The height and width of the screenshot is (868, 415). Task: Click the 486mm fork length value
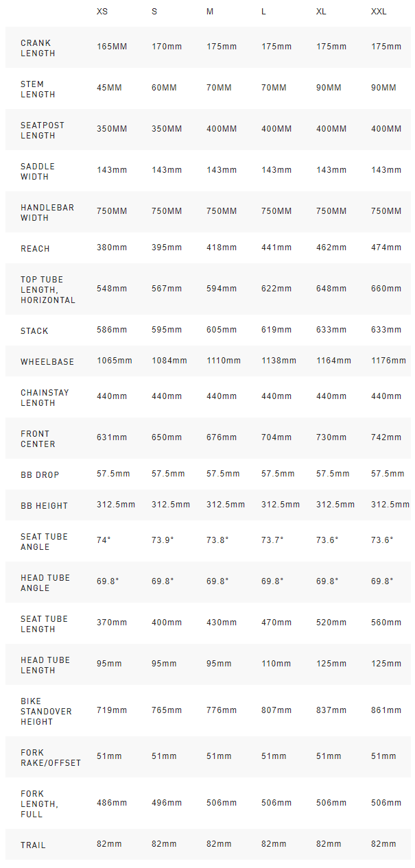(112, 803)
